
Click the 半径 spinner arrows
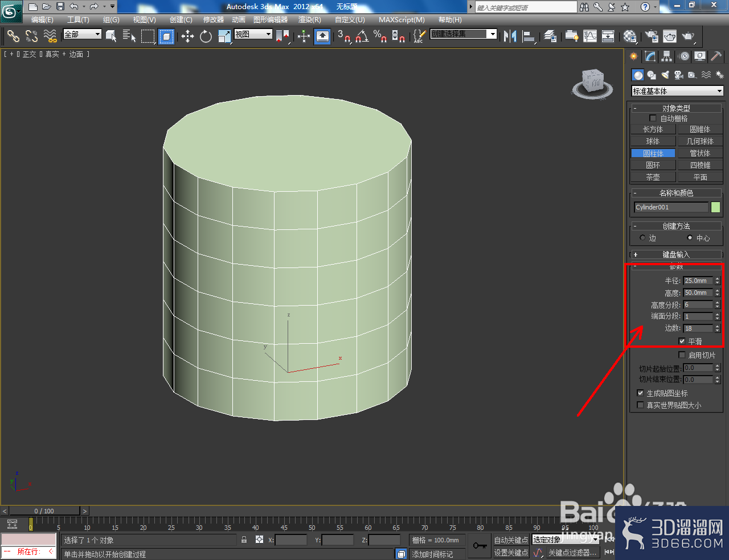tap(718, 281)
